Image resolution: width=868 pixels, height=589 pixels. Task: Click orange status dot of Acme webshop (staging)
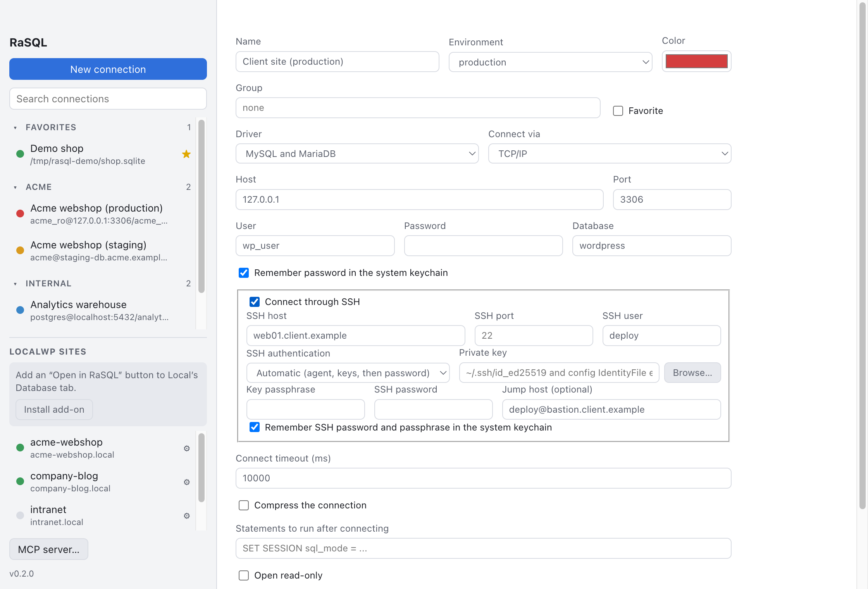tap(20, 250)
